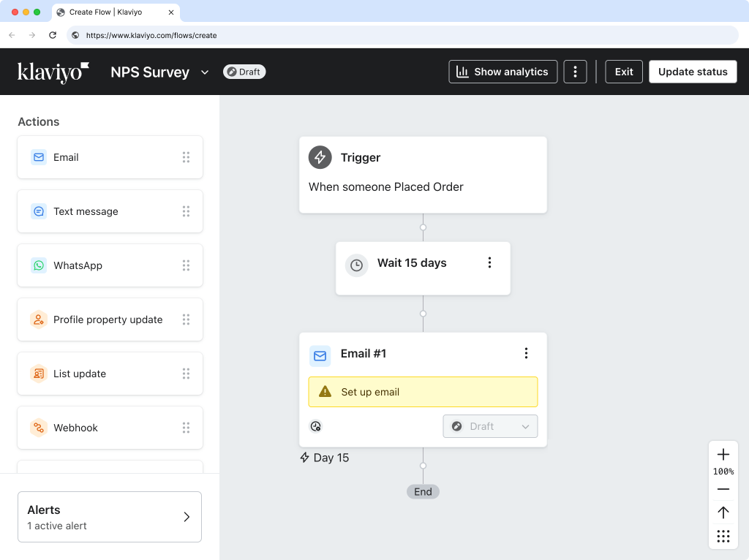This screenshot has height=560, width=749.
Task: Open the Email #1 options menu
Action: coord(526,352)
